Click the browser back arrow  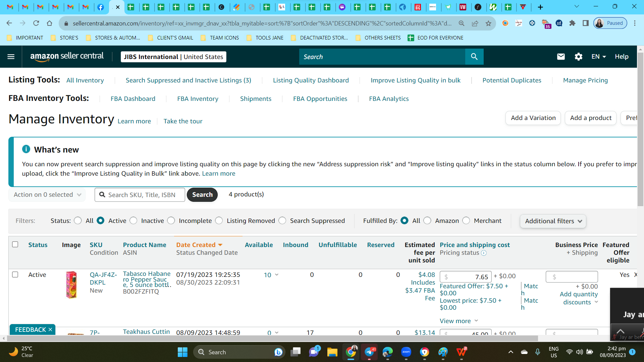point(9,23)
